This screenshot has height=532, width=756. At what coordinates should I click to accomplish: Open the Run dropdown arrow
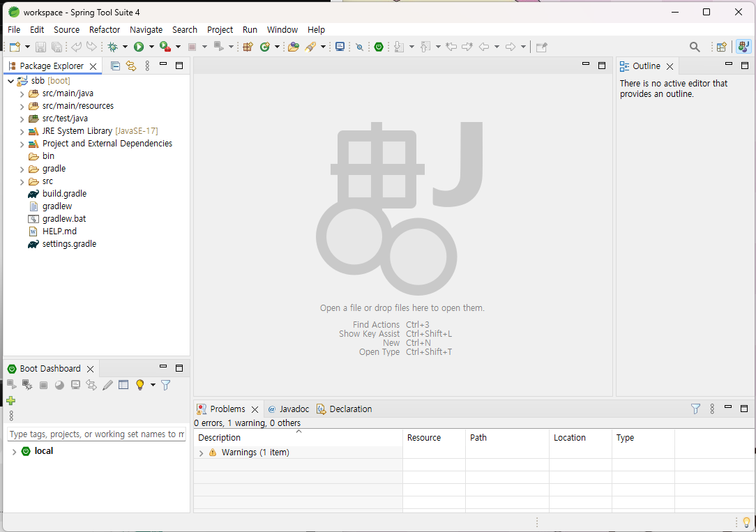point(151,47)
